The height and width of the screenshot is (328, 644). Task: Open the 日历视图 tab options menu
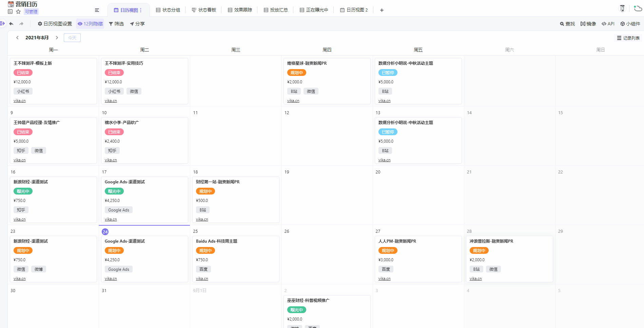pyautogui.click(x=141, y=10)
